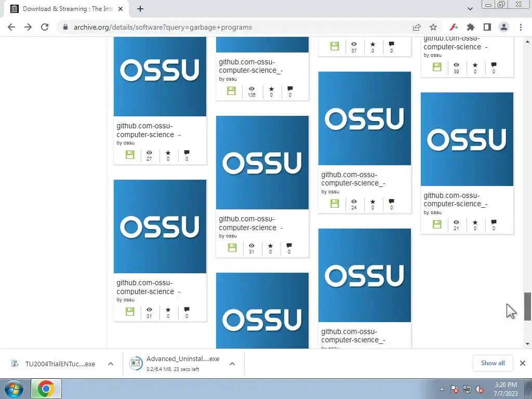Click the review bubble on the 24-views card
532x399 pixels.
(x=391, y=202)
